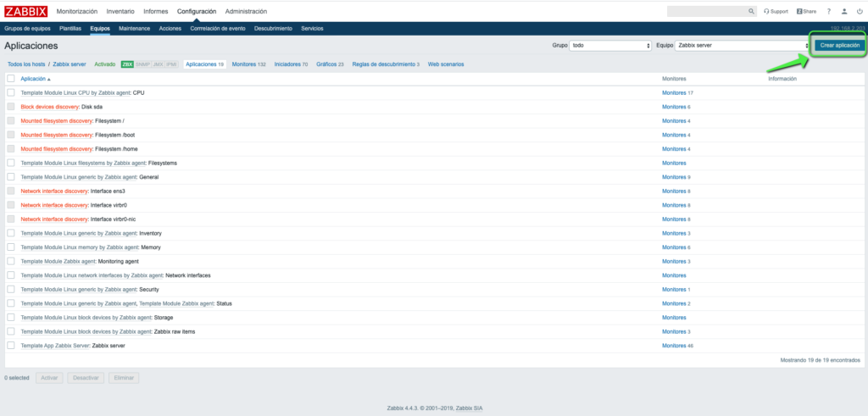
Task: Open Mounted filesystem discovery link for /boot
Action: pyautogui.click(x=56, y=135)
